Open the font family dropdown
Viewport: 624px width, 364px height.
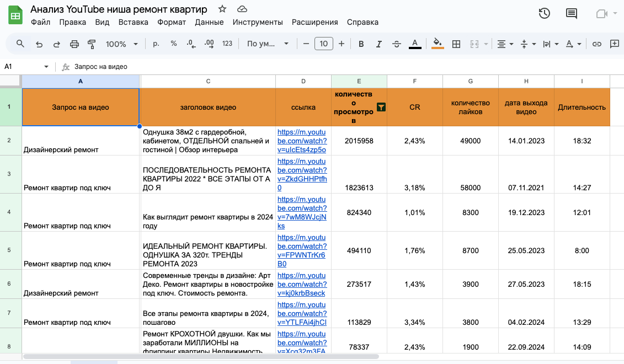[268, 44]
